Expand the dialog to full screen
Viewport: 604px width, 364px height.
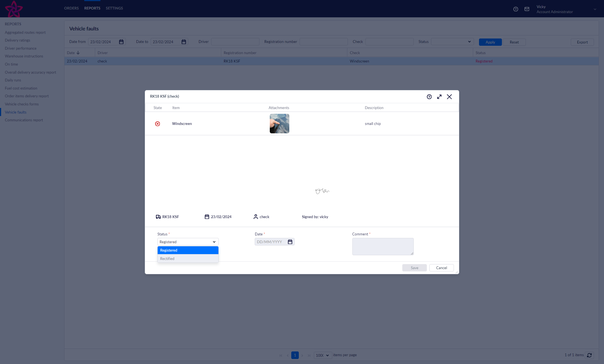coord(439,97)
